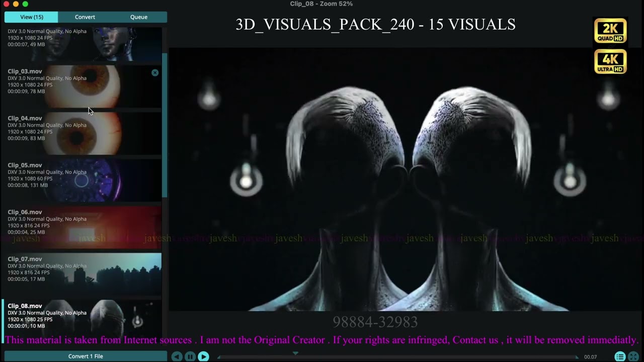Select Clip_07.mov in the list
The width and height of the screenshot is (644, 362).
coord(80,274)
